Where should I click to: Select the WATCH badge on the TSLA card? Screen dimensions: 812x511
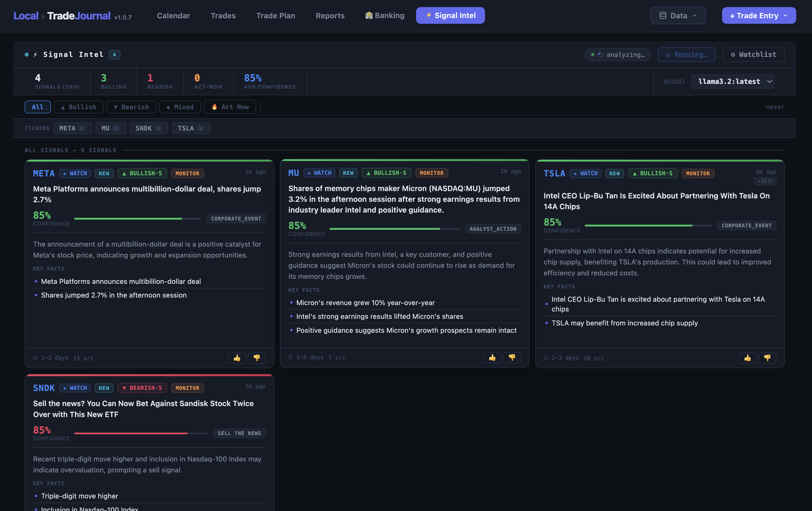coord(585,173)
